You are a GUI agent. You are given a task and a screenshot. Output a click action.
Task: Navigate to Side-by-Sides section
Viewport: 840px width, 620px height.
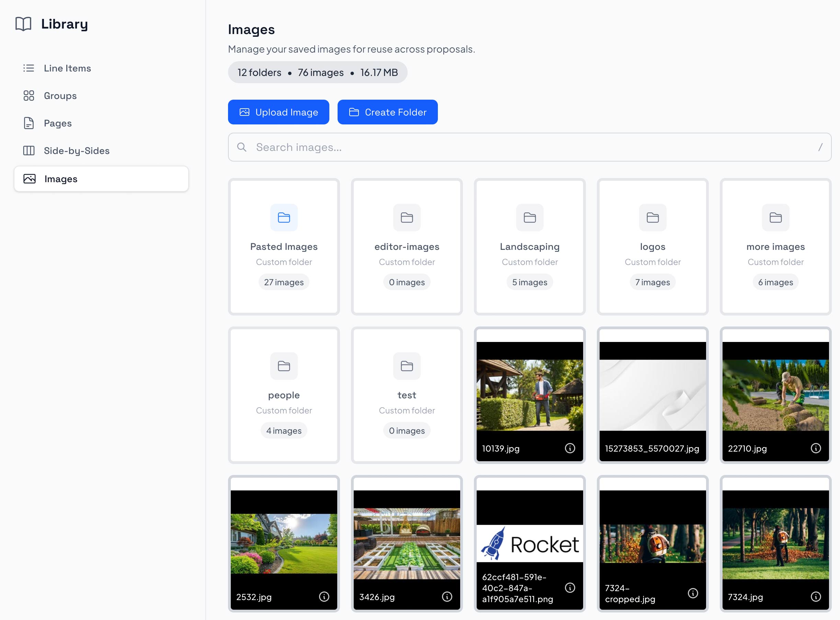(76, 151)
